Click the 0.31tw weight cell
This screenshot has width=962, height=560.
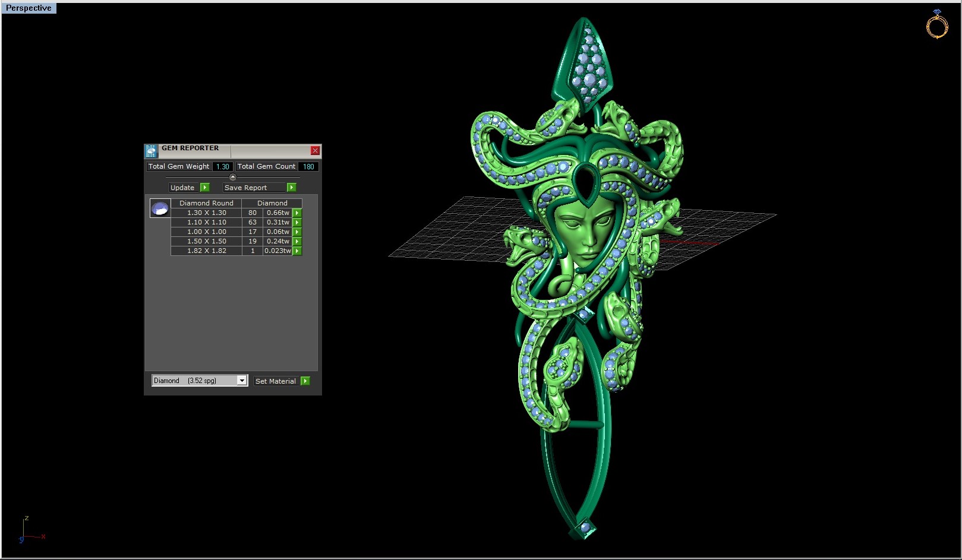(x=277, y=222)
